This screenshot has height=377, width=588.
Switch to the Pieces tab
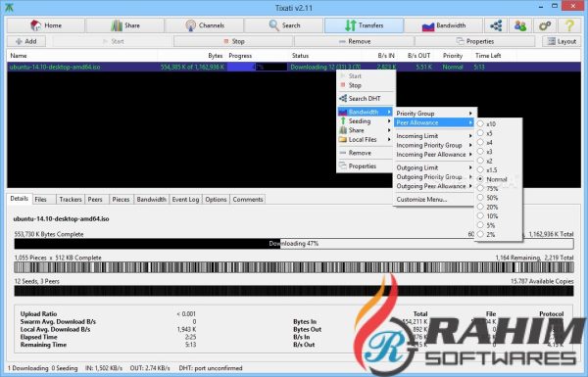(121, 200)
